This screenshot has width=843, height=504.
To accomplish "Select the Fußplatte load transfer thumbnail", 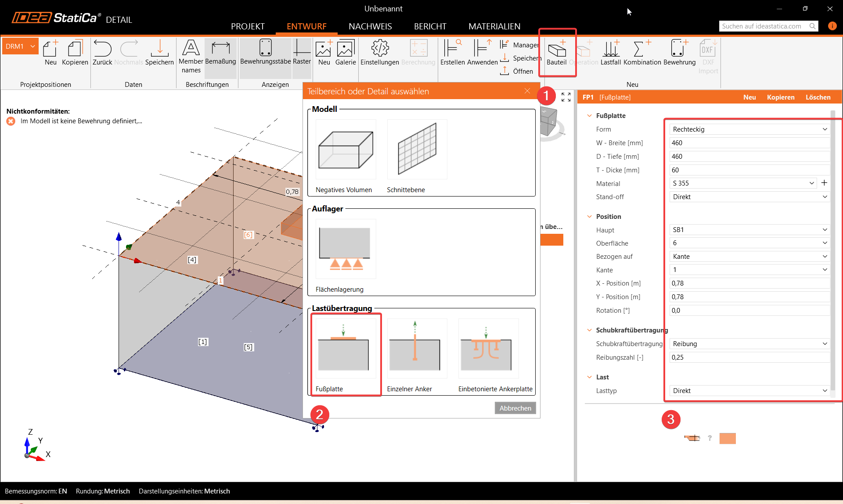I will 346,349.
